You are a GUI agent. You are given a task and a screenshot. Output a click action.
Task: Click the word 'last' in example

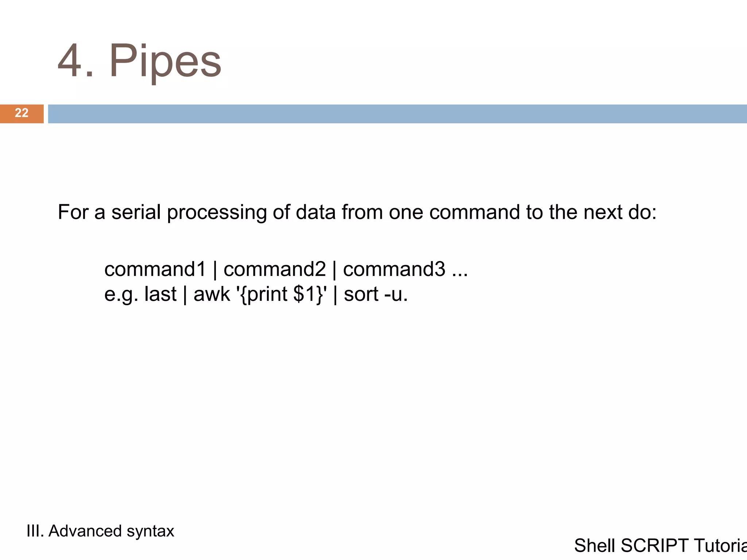click(x=160, y=294)
